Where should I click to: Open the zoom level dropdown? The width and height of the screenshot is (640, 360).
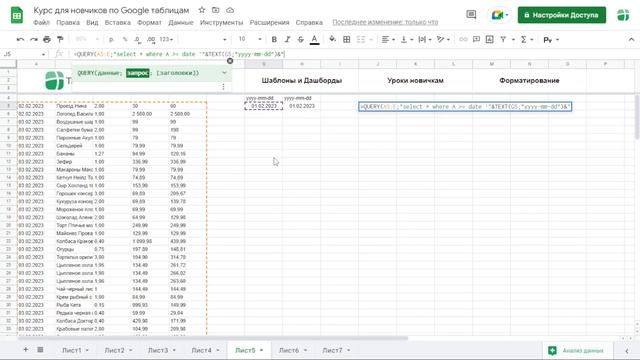pos(87,40)
